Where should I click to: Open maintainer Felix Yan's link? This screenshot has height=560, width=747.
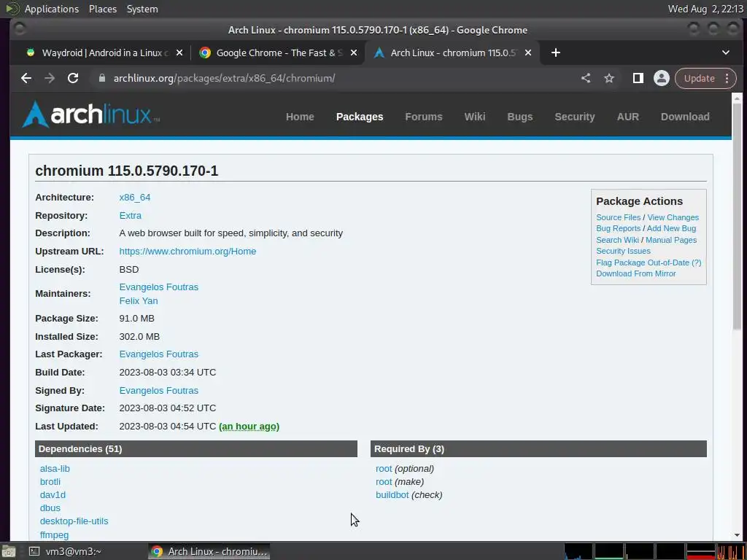click(138, 300)
